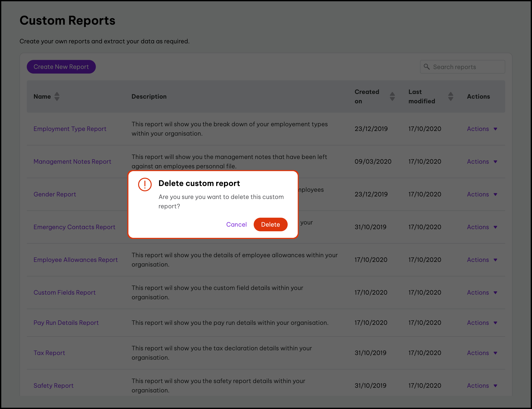Click the Description column header
This screenshot has width=532, height=409.
149,97
